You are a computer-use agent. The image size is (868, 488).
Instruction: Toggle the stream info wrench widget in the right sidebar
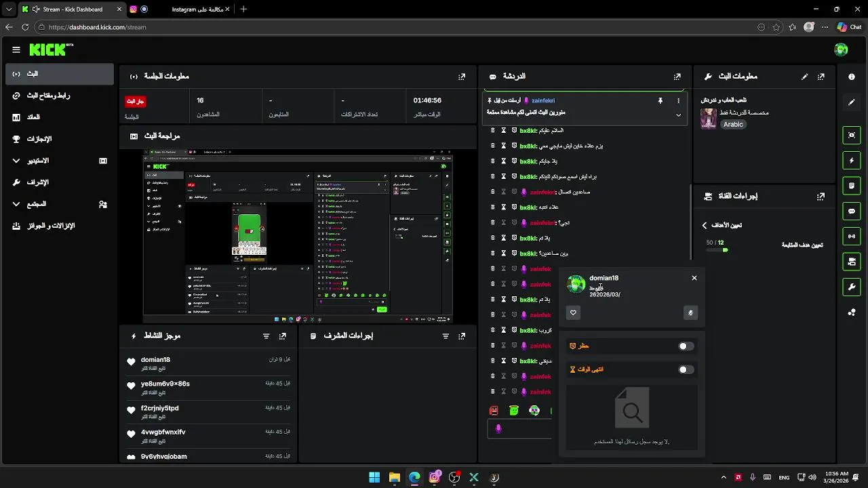coord(852,287)
